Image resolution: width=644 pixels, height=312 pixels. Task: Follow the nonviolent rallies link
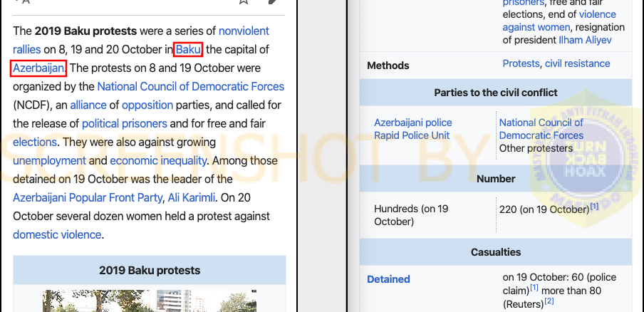click(141, 40)
